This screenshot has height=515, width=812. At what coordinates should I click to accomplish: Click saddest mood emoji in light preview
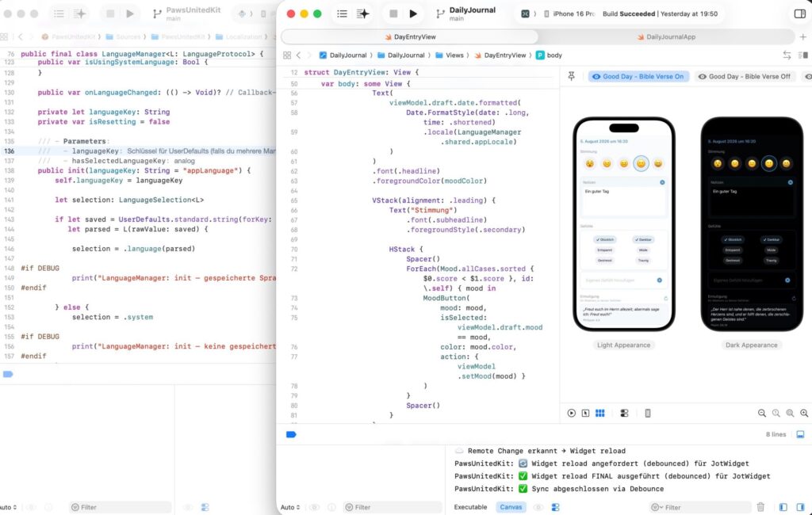(590, 163)
